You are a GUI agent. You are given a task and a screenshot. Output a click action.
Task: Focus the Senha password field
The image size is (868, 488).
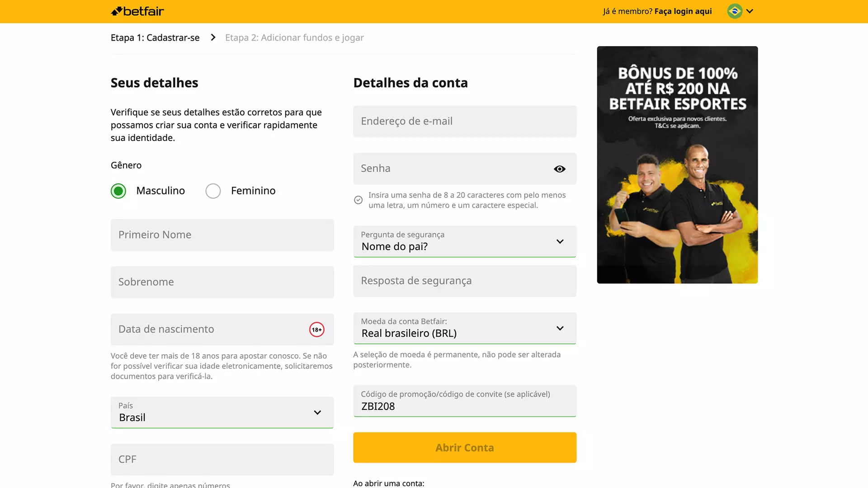click(x=465, y=169)
